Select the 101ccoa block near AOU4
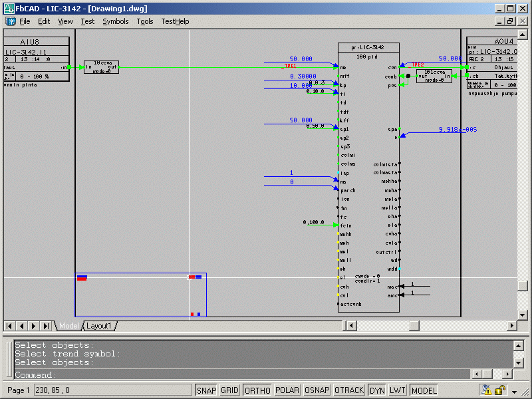Viewport: 532px width, 399px height. tap(434, 76)
